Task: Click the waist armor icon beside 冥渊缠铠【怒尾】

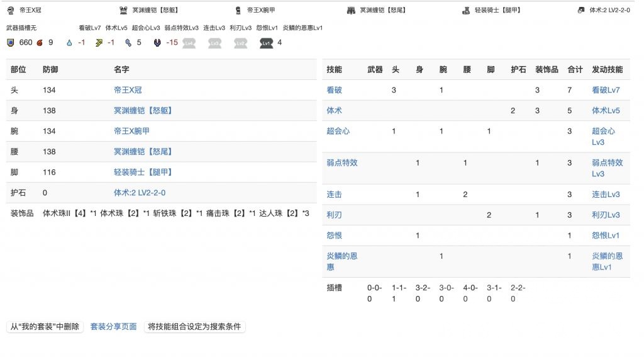Action: pos(351,10)
